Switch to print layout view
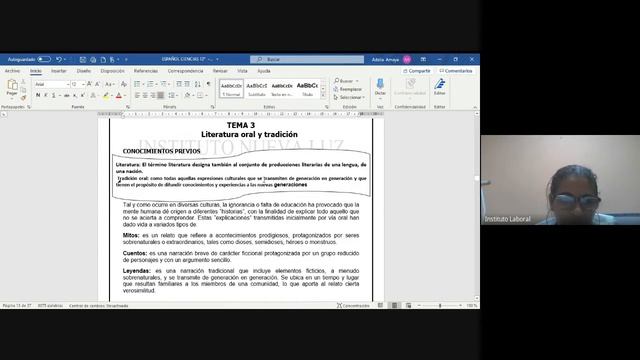Viewport: 640px width, 360px height. pos(394,305)
